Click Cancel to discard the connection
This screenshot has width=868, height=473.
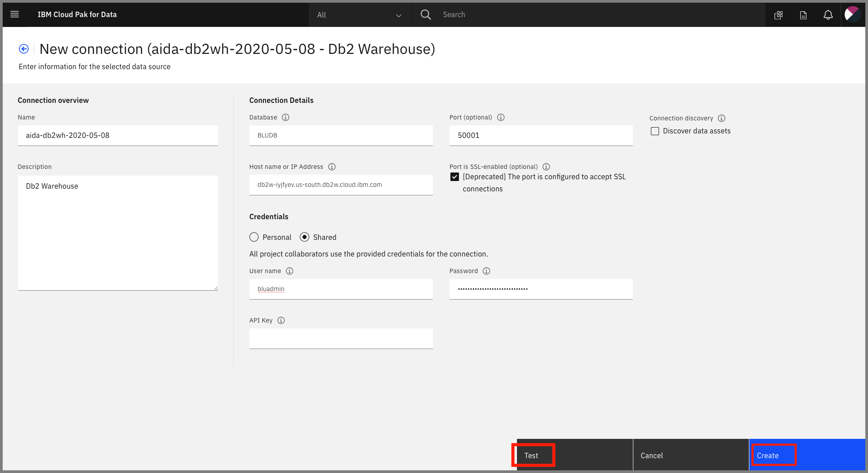(x=651, y=455)
